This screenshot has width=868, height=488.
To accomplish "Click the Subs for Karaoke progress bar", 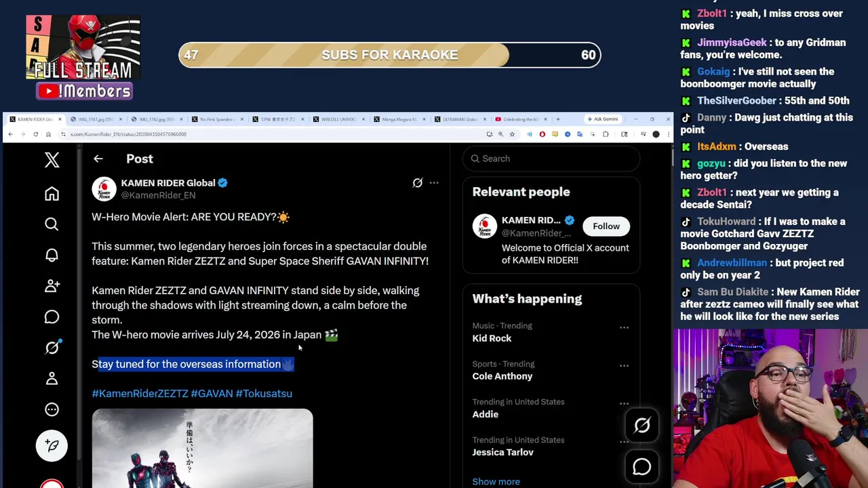I will click(x=389, y=55).
